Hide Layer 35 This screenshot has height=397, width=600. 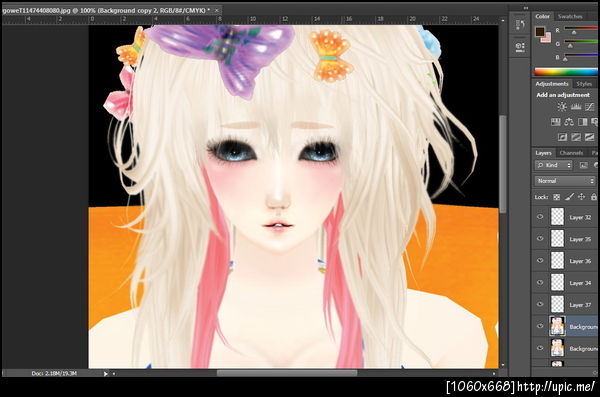pyautogui.click(x=540, y=239)
